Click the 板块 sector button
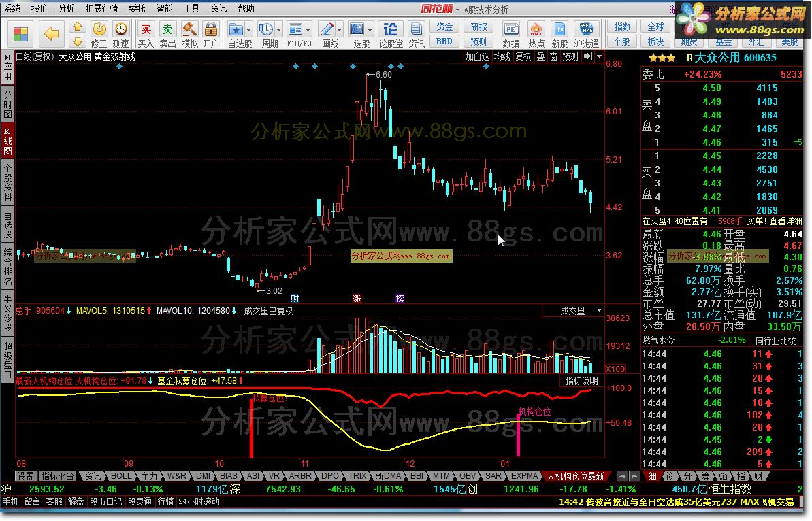The image size is (812, 521). click(655, 41)
